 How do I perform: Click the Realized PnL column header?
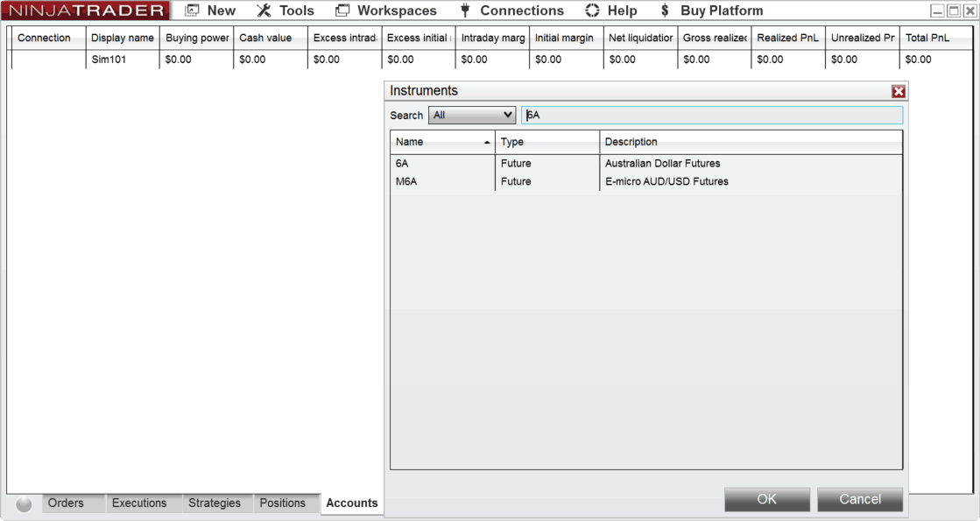pyautogui.click(x=788, y=39)
